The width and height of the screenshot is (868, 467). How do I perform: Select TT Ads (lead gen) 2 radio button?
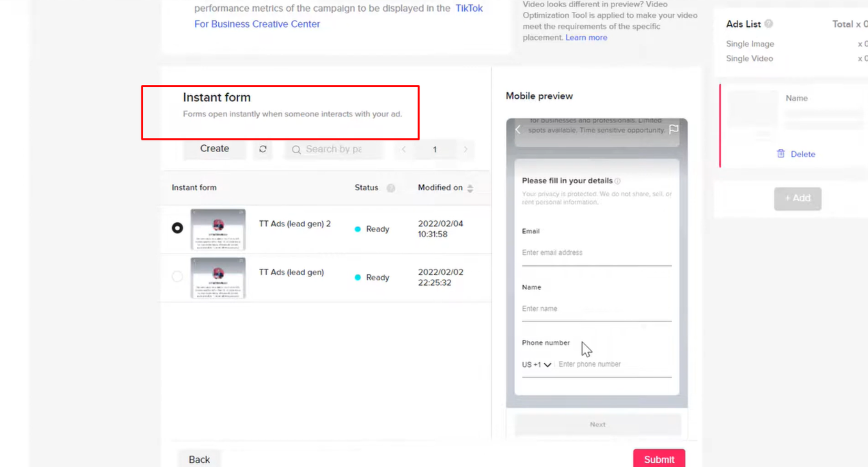[177, 228]
